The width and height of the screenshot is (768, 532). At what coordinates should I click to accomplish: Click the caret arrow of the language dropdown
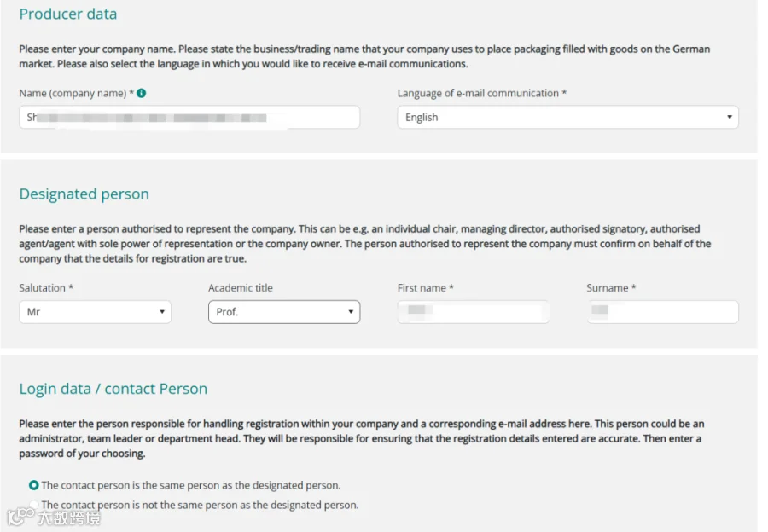click(x=730, y=117)
